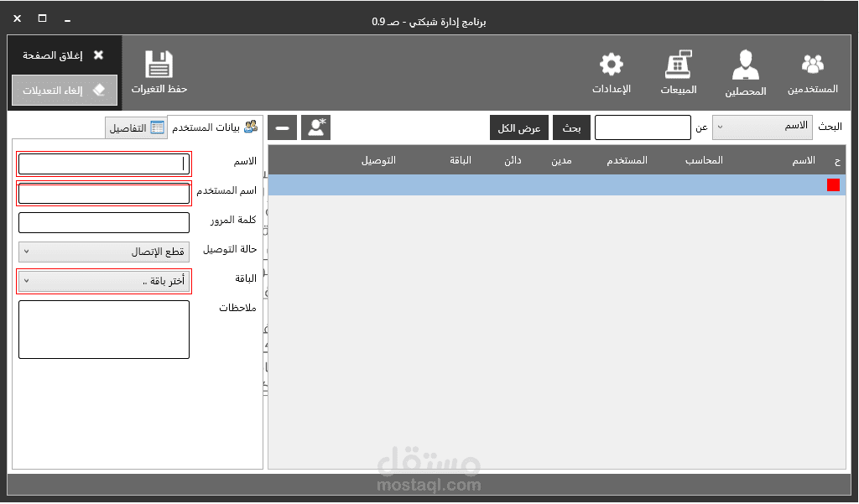
Task: Open the المبيعات (Sales) section
Action: 678,71
